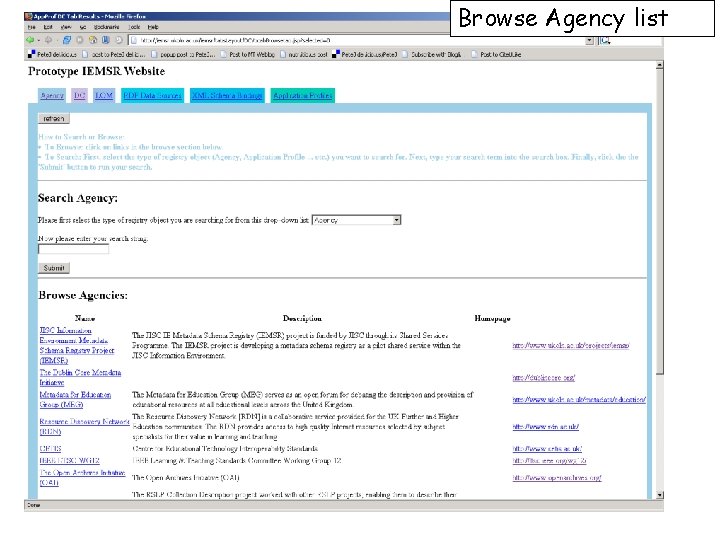This screenshot has height=540, width=720.
Task: Open the Tools menu
Action: point(134,27)
